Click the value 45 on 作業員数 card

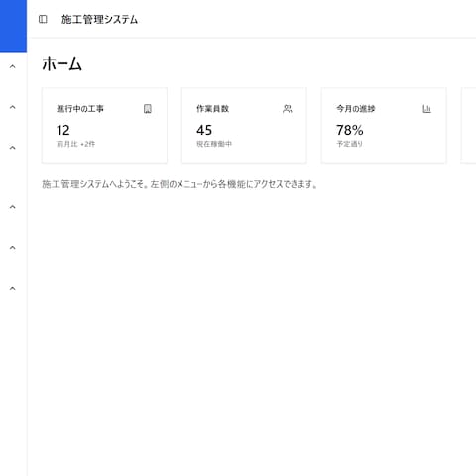tap(204, 130)
